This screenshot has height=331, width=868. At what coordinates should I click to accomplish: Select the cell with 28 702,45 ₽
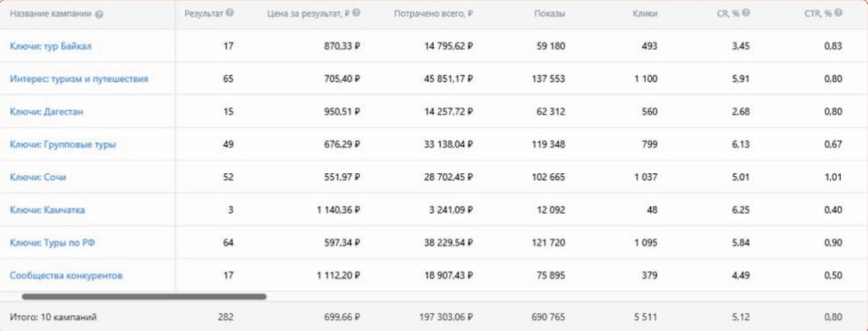tap(449, 177)
